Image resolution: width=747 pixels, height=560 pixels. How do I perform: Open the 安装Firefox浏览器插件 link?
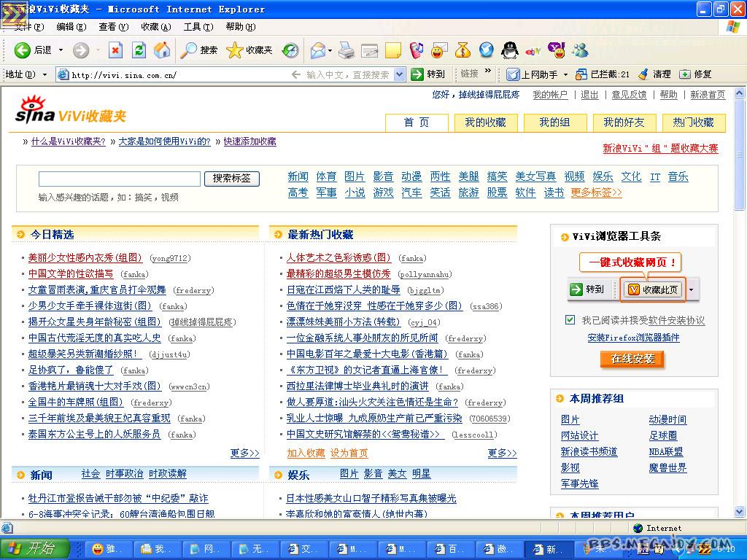633,338
